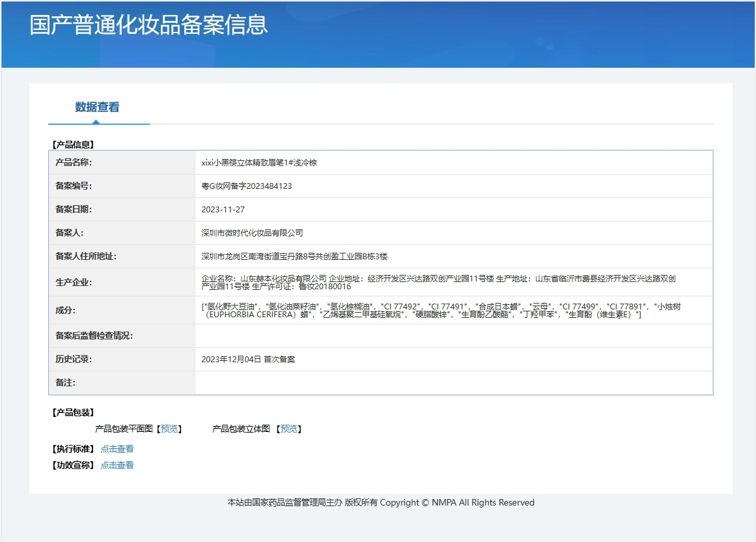Click filing date 2023-11-27

tap(223, 210)
